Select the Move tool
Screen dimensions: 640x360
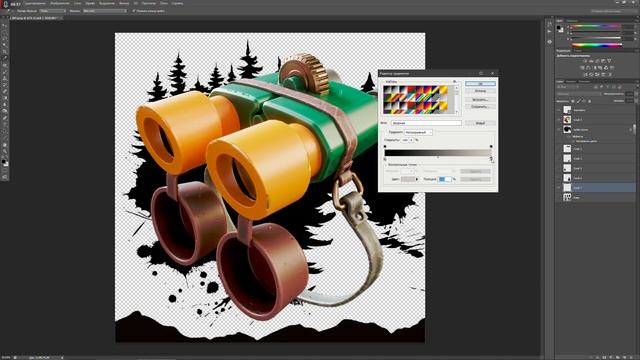coord(4,25)
